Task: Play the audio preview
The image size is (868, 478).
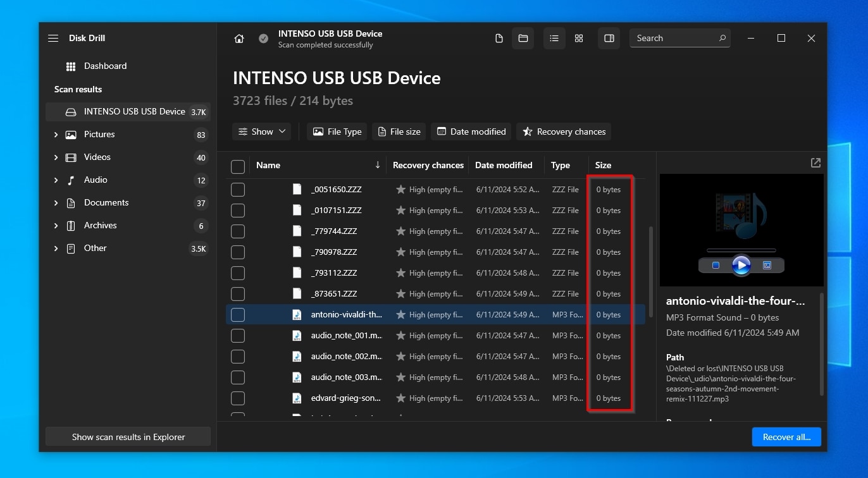Action: point(741,265)
